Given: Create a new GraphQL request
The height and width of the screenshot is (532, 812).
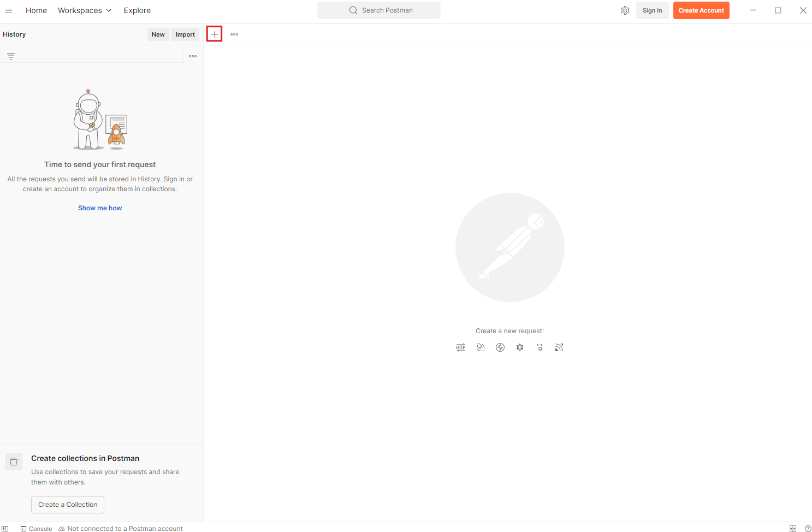Looking at the screenshot, I should tap(520, 347).
